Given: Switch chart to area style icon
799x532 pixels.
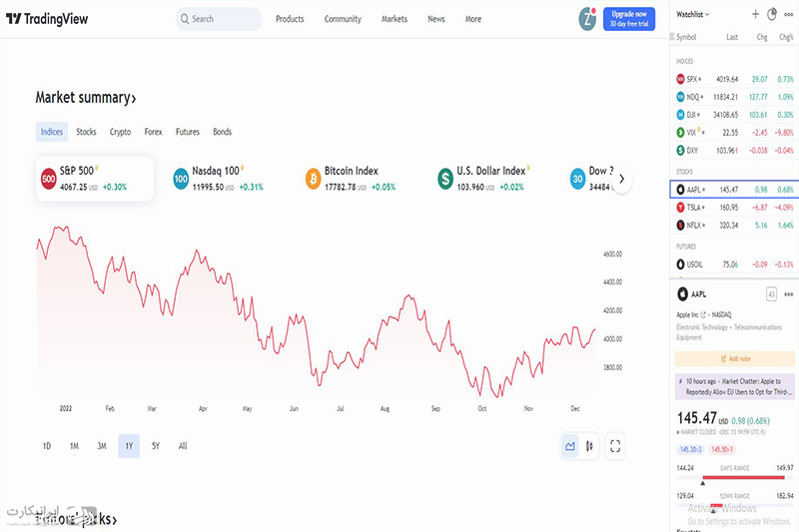Looking at the screenshot, I should [x=570, y=446].
